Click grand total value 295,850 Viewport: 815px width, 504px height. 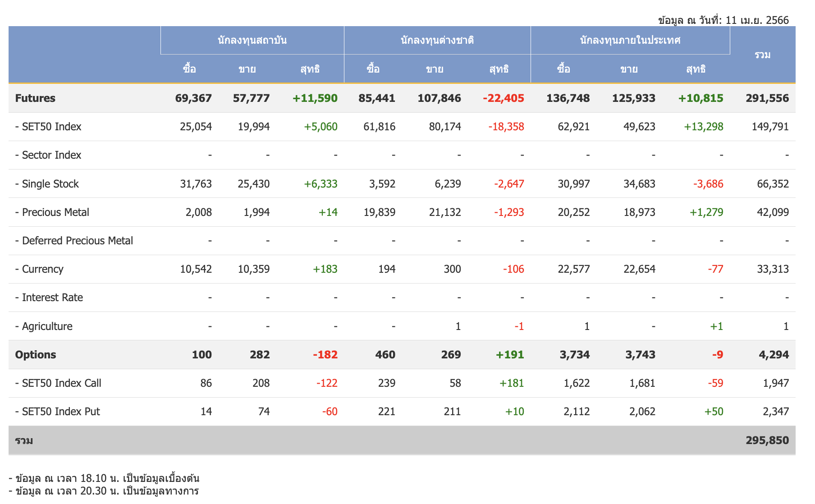768,440
